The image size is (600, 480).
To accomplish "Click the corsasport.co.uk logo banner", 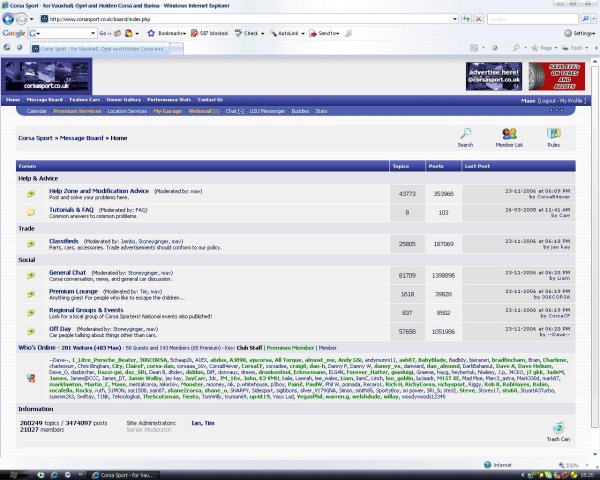I will pos(46,76).
